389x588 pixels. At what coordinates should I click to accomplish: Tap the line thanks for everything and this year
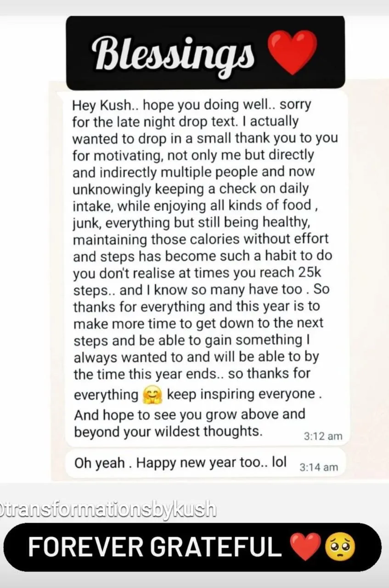pyautogui.click(x=197, y=306)
